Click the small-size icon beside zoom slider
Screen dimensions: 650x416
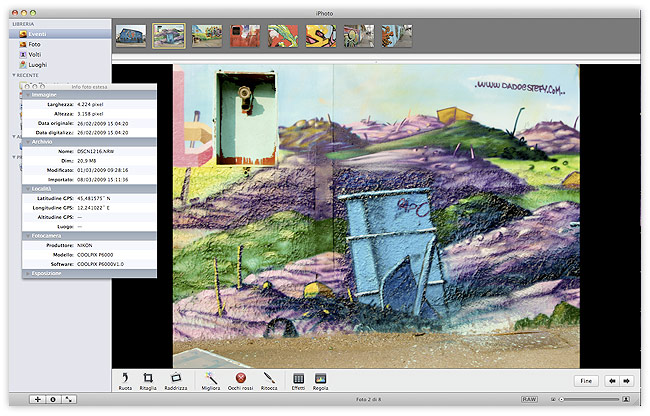pos(553,399)
